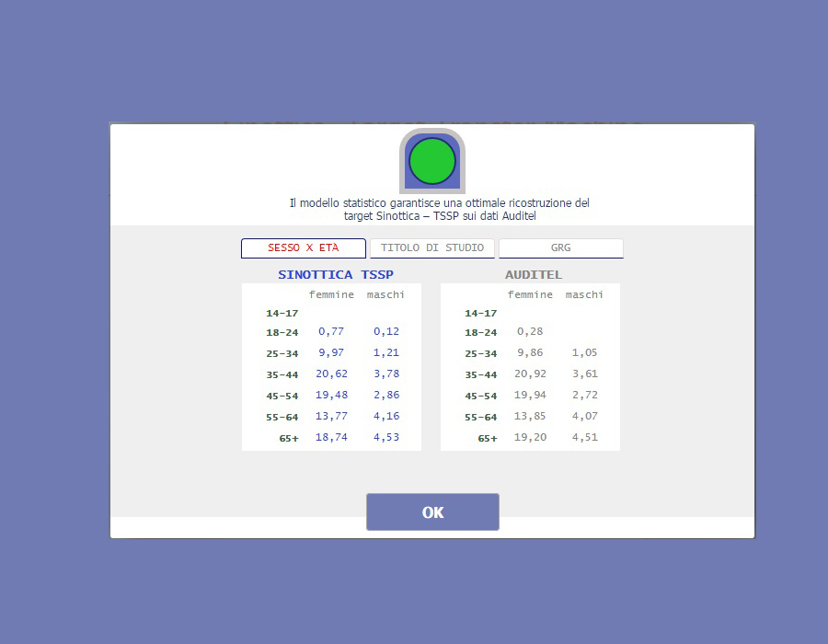
Task: Open the GRG tab
Action: click(x=561, y=248)
